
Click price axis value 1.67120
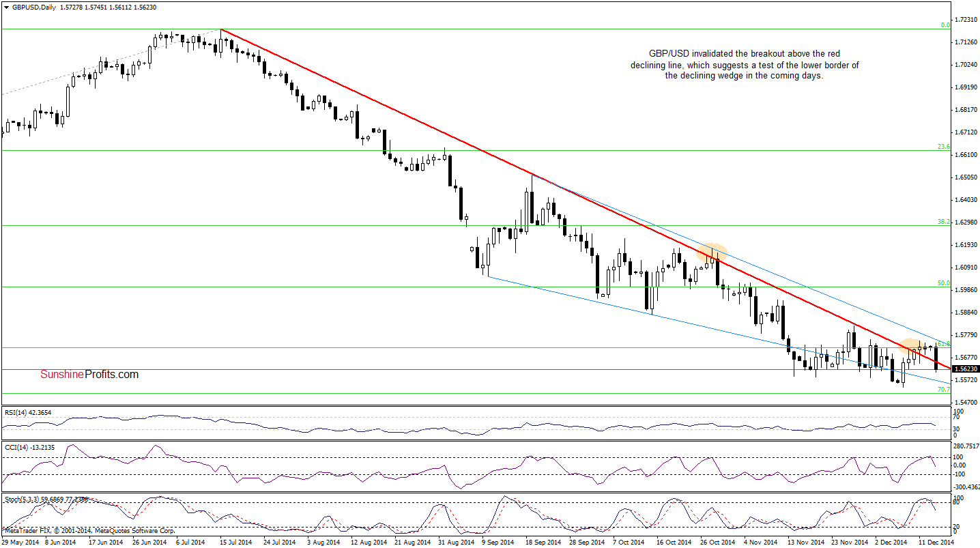(966, 132)
